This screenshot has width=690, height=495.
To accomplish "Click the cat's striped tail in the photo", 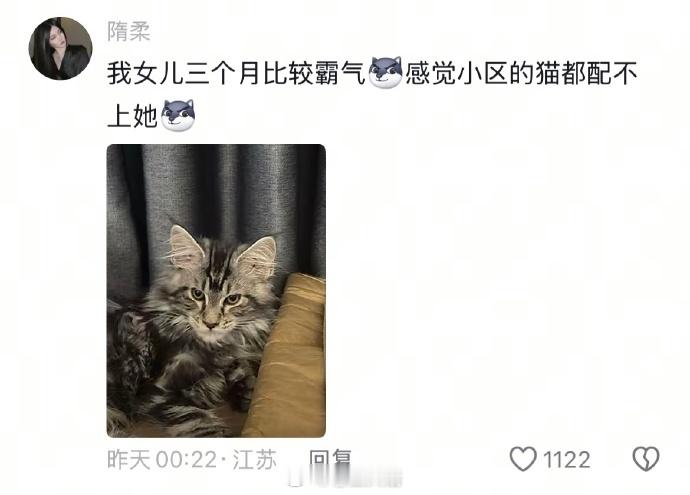I will point(176,418).
